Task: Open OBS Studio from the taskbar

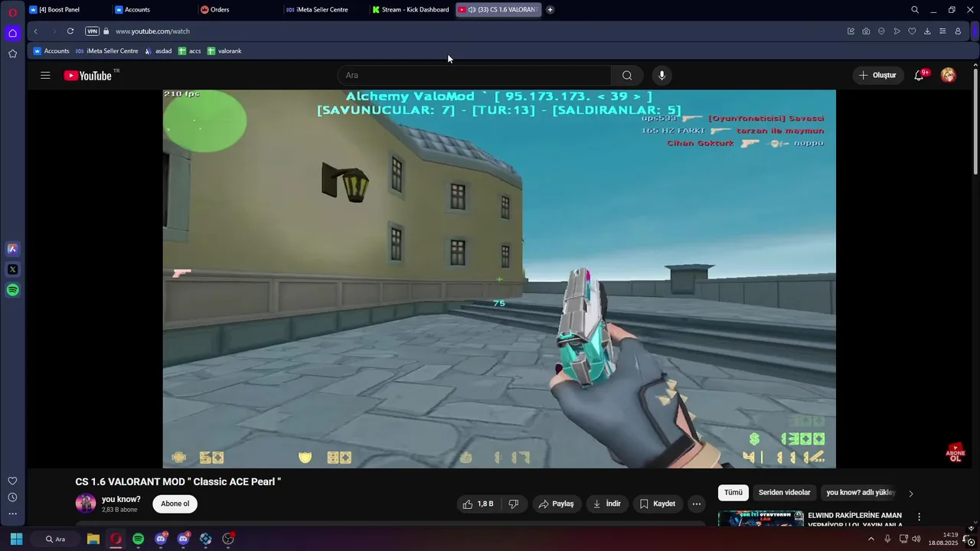Action: [x=228, y=539]
